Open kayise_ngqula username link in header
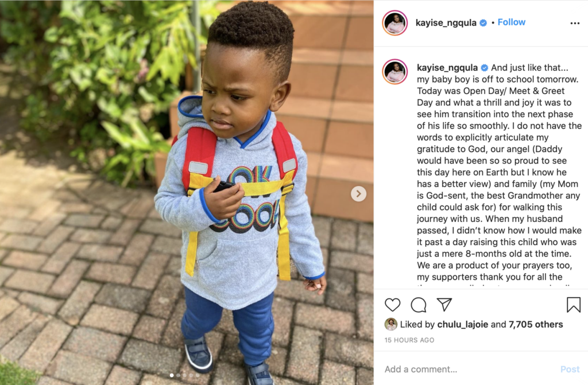Viewport: 588px width, 385px height. tap(446, 23)
